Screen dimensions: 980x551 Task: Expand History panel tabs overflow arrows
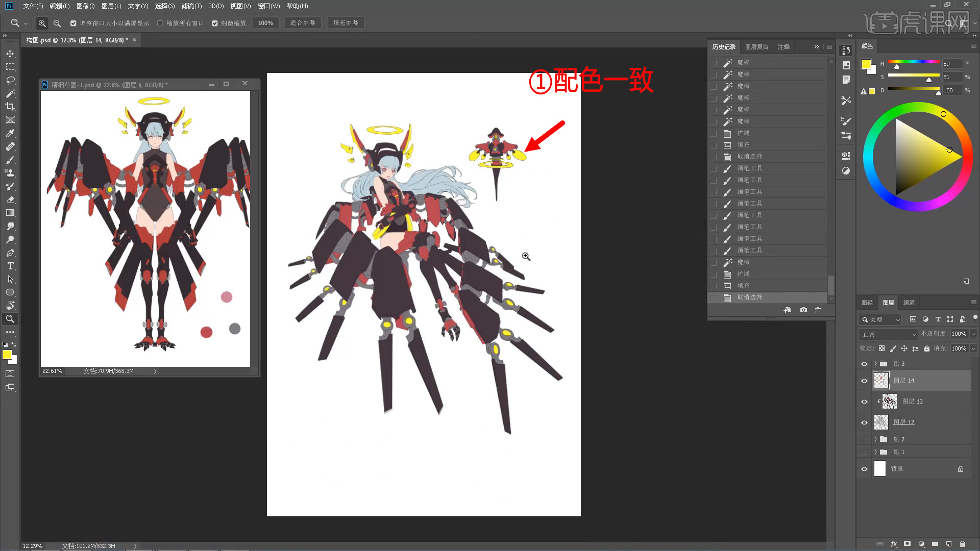click(817, 46)
